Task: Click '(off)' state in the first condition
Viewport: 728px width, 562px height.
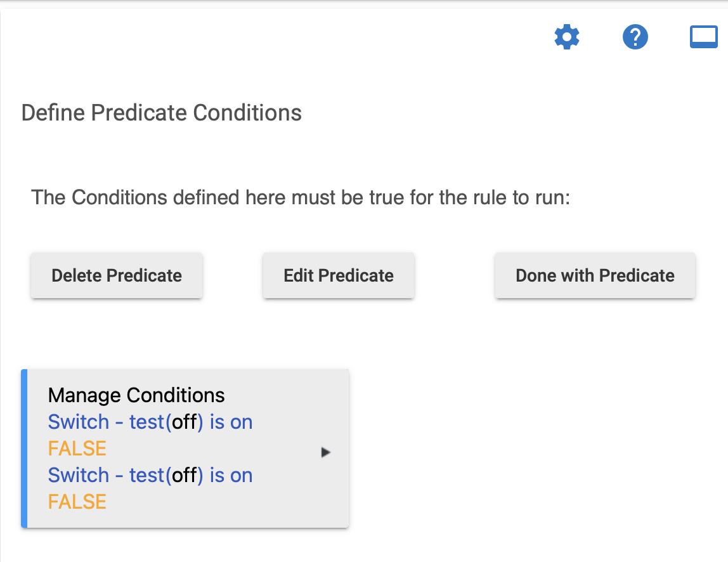Action: (185, 422)
